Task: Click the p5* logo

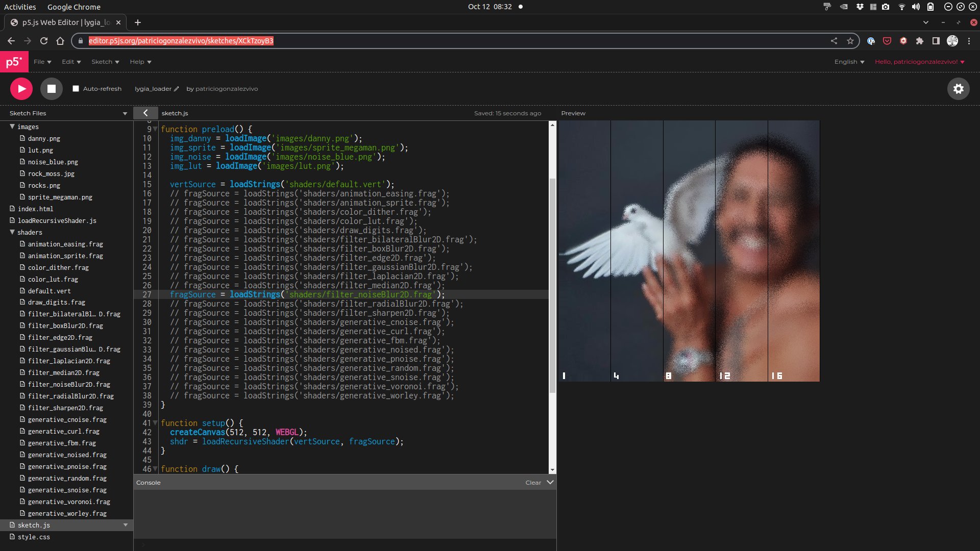Action: 14,62
